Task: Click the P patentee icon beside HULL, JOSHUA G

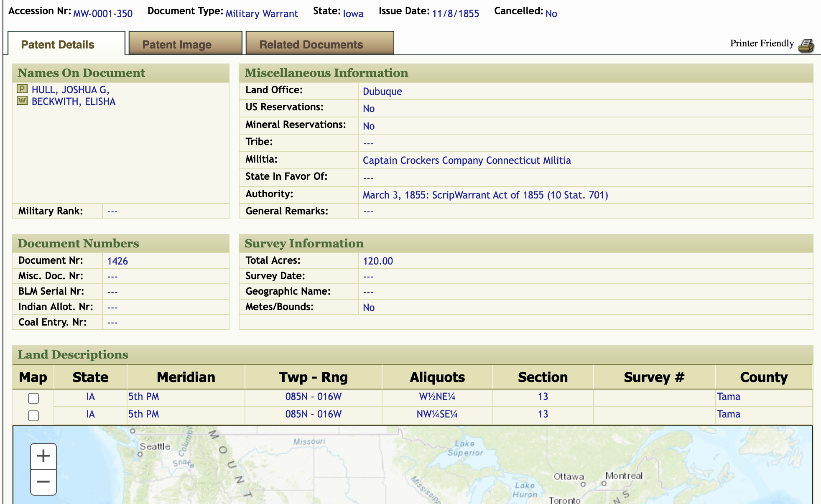Action: 22,89
